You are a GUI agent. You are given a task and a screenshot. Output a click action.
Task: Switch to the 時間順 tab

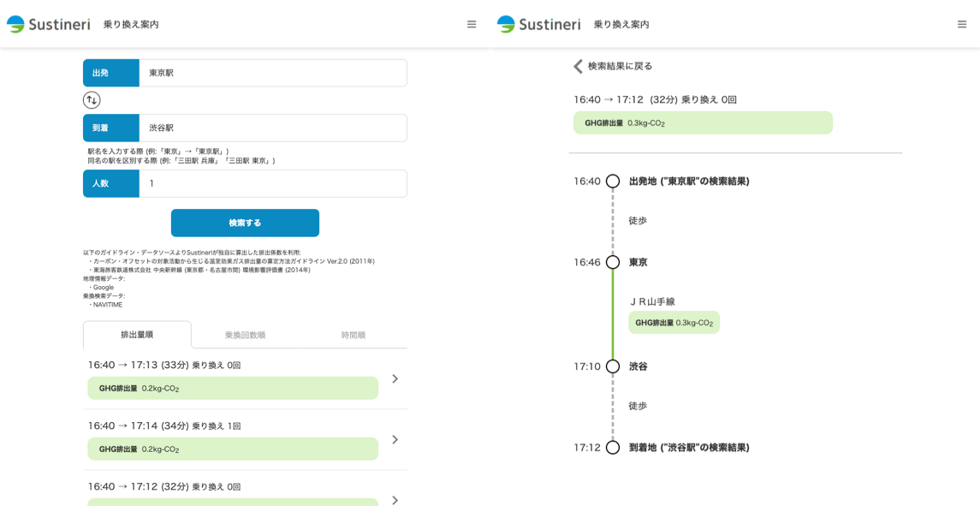point(353,335)
